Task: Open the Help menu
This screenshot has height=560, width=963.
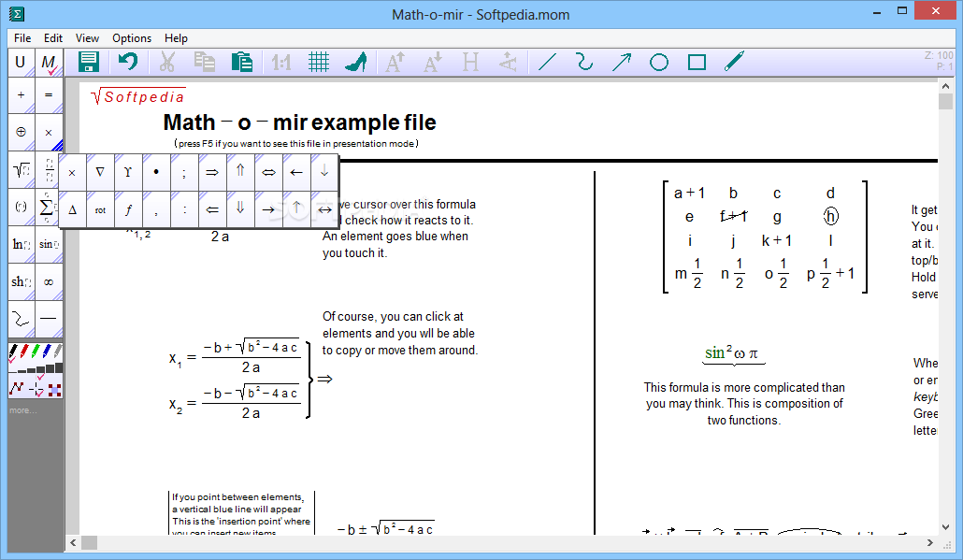Action: click(x=176, y=38)
